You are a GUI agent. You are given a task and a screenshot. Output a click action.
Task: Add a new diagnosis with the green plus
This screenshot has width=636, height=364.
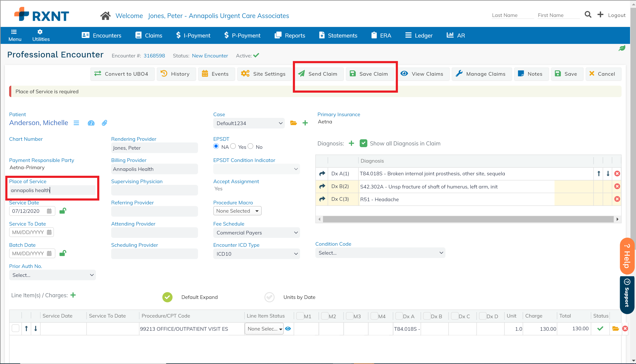351,143
